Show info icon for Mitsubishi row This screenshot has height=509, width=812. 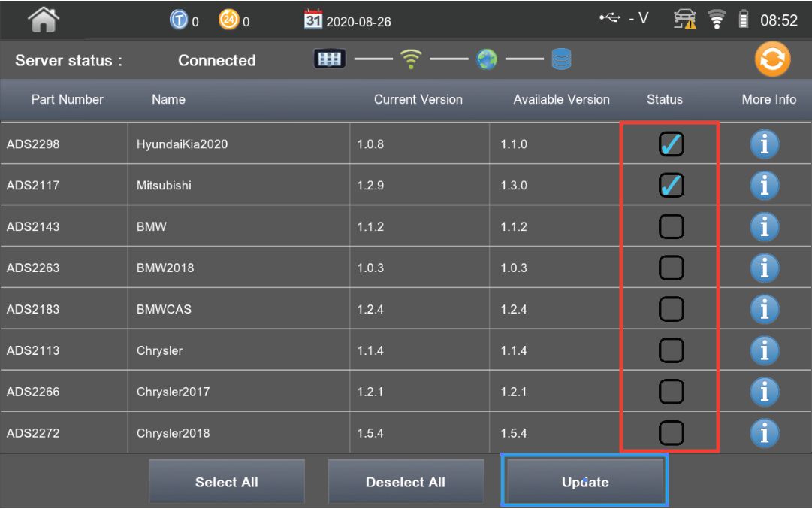pos(764,186)
